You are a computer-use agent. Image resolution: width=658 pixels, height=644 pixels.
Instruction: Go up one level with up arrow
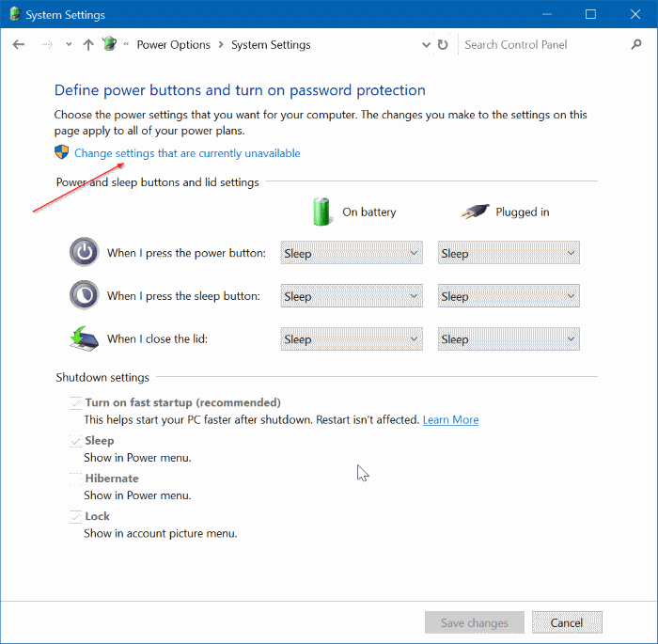point(88,44)
